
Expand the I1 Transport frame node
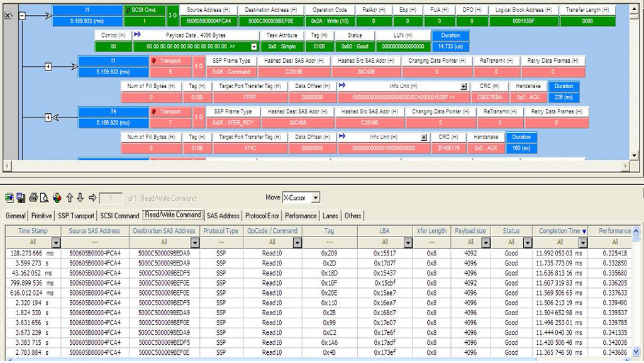[x=48, y=66]
